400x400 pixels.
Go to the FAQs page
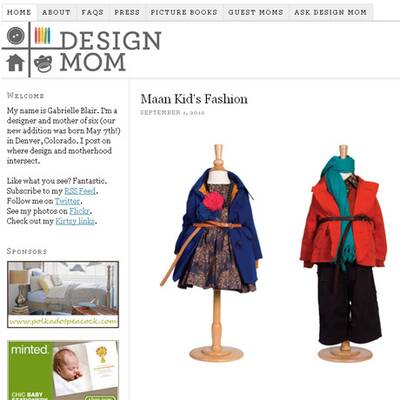(x=92, y=12)
